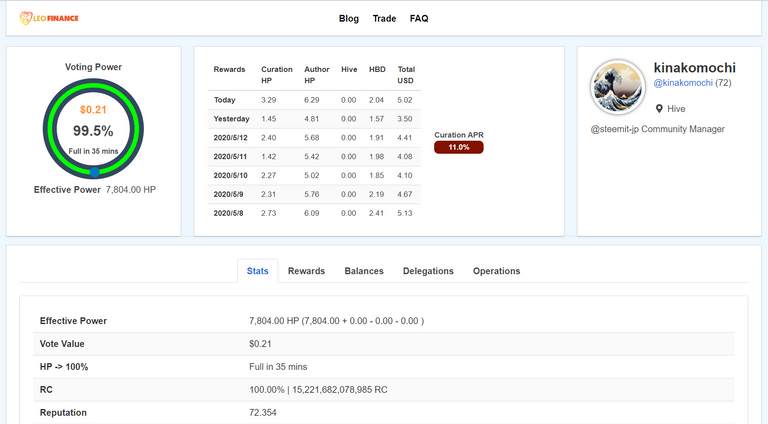This screenshot has height=424, width=768.
Task: Click the blue marker on voting gauge
Action: [x=93, y=173]
